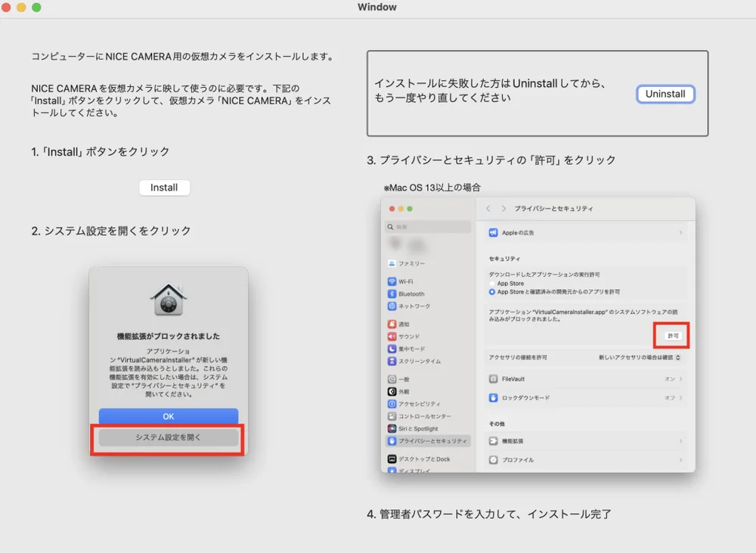Image resolution: width=756 pixels, height=553 pixels.
Task: Click サウンド speaker icon in settings screenshot
Action: coord(392,337)
